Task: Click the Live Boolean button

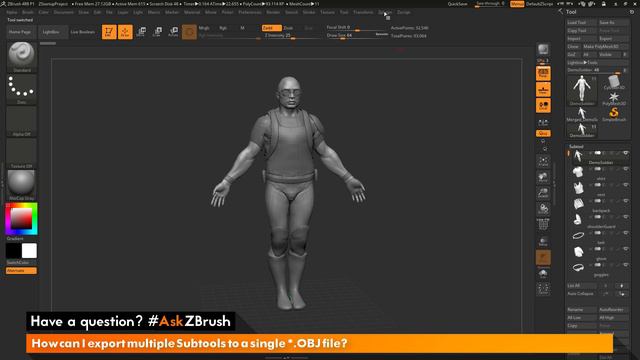Action: tap(83, 32)
